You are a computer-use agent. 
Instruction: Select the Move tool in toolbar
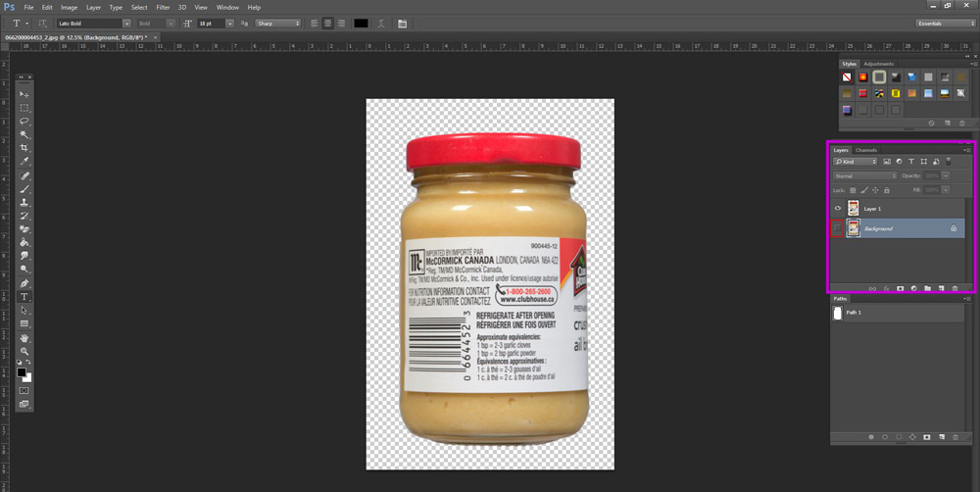click(24, 94)
